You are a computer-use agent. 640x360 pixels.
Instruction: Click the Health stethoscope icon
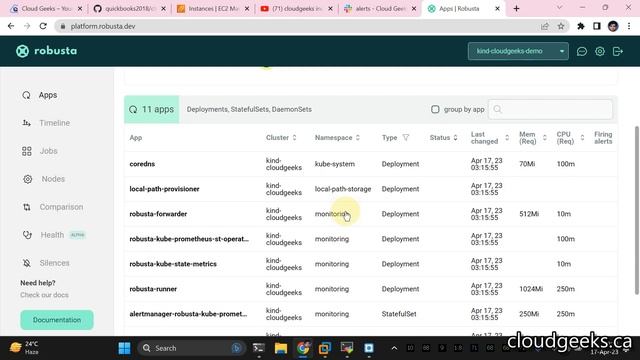pos(27,235)
